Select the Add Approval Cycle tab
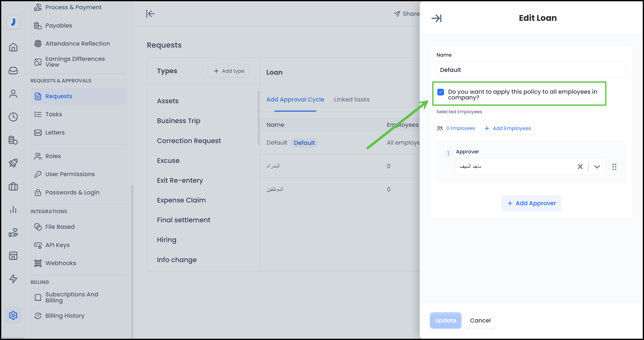644x340 pixels. pos(295,99)
